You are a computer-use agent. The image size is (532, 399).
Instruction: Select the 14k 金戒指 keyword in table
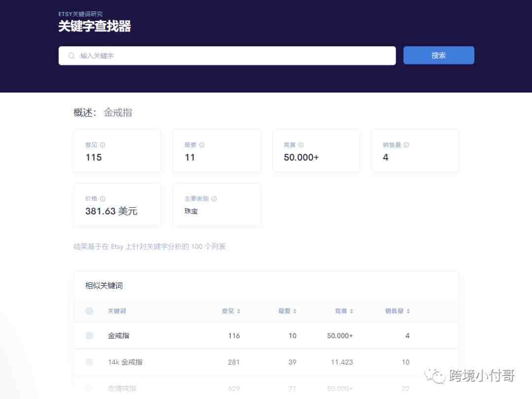click(x=125, y=362)
